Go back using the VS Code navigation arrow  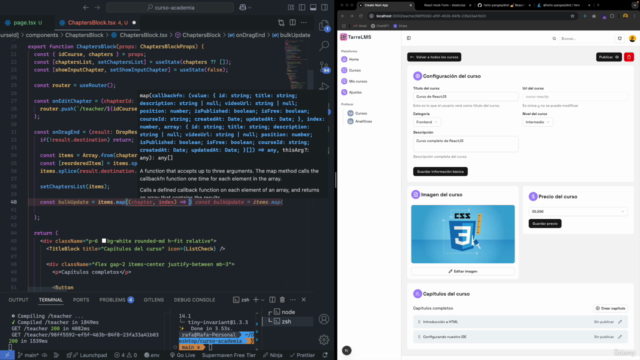click(86, 7)
